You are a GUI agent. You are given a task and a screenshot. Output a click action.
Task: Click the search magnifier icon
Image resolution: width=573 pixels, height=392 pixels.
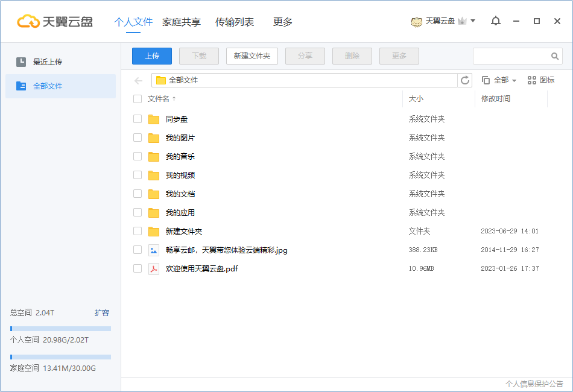tap(555, 56)
